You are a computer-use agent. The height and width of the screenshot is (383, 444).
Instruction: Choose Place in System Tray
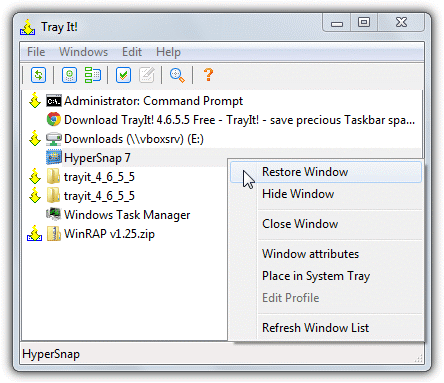(326, 276)
